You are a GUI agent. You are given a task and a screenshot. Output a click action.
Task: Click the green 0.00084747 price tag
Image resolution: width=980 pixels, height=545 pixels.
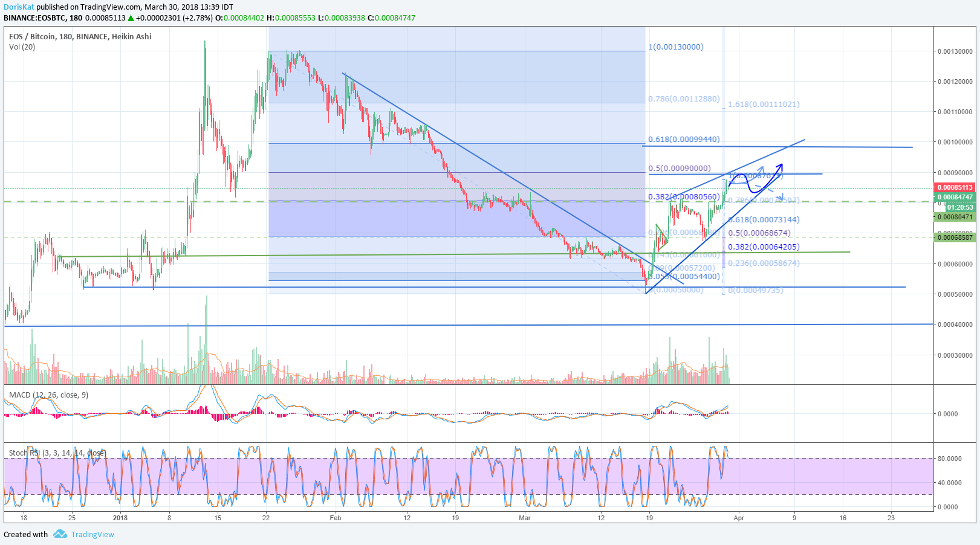(x=955, y=197)
